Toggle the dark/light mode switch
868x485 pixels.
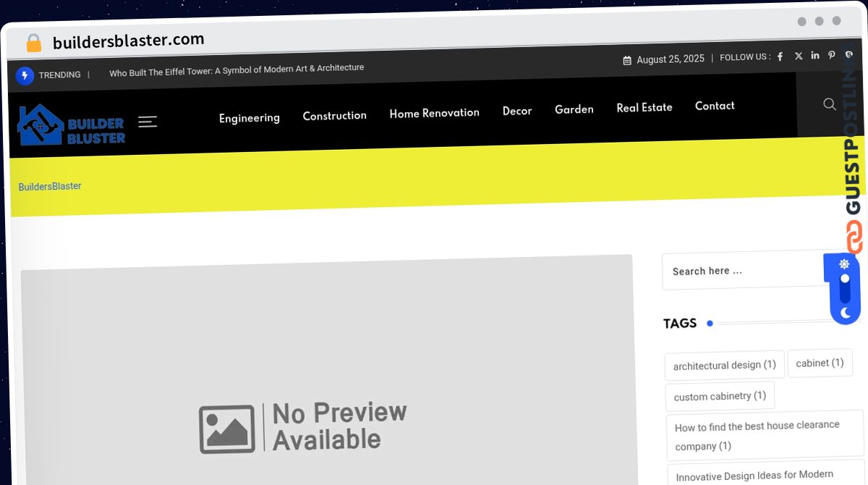click(x=845, y=289)
